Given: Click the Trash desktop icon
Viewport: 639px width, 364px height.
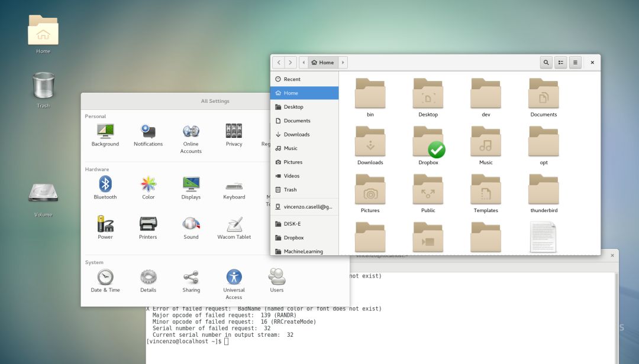Looking at the screenshot, I should 43,90.
